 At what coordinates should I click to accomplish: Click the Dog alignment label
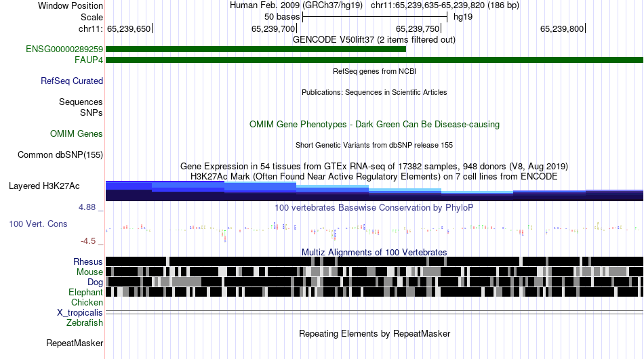(95, 282)
